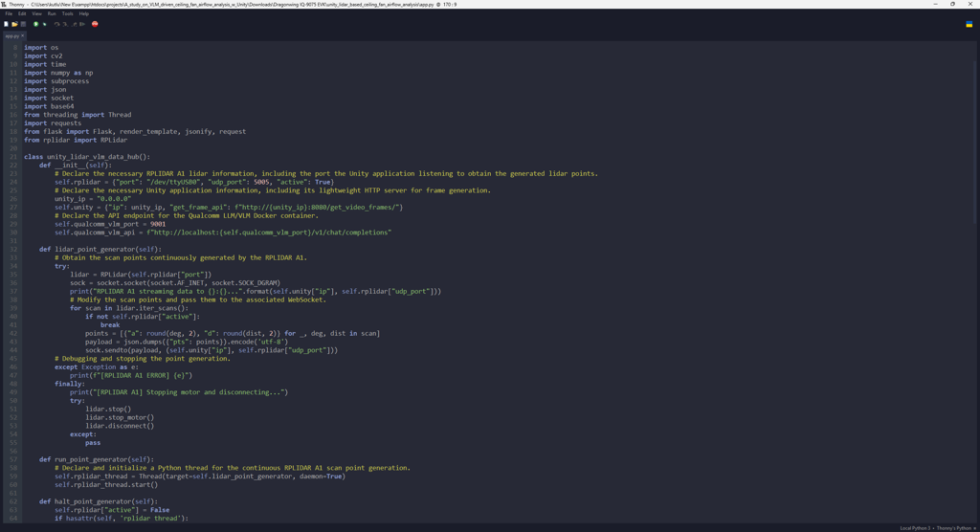Open the Local Python 3 interpreter selector
980x532 pixels.
[938, 528]
